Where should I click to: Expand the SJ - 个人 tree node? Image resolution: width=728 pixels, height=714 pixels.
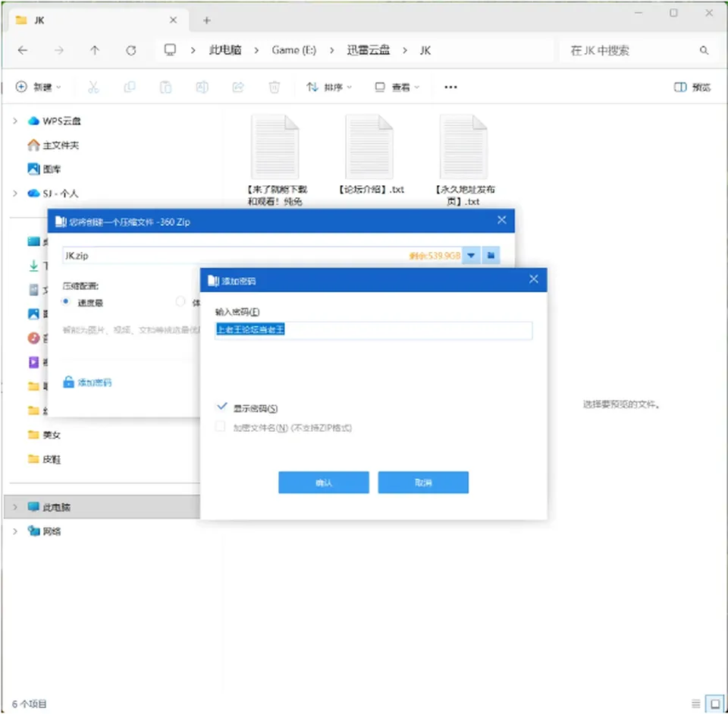click(15, 193)
